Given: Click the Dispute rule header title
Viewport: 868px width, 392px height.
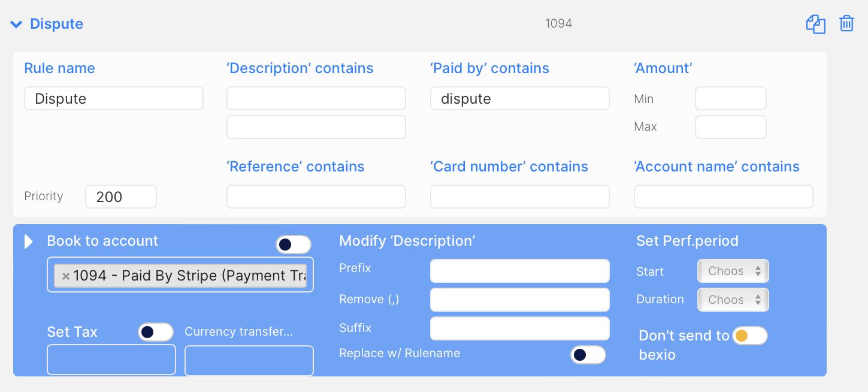Looking at the screenshot, I should [x=57, y=24].
